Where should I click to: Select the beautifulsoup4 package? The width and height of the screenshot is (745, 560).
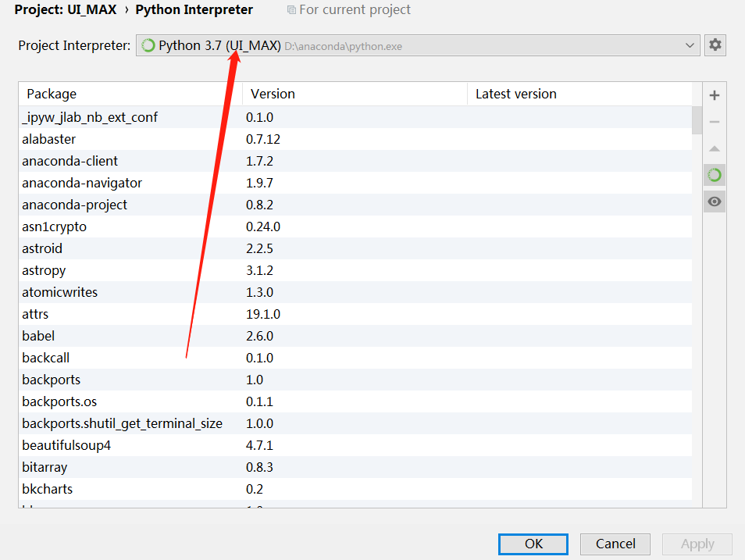tap(355, 445)
